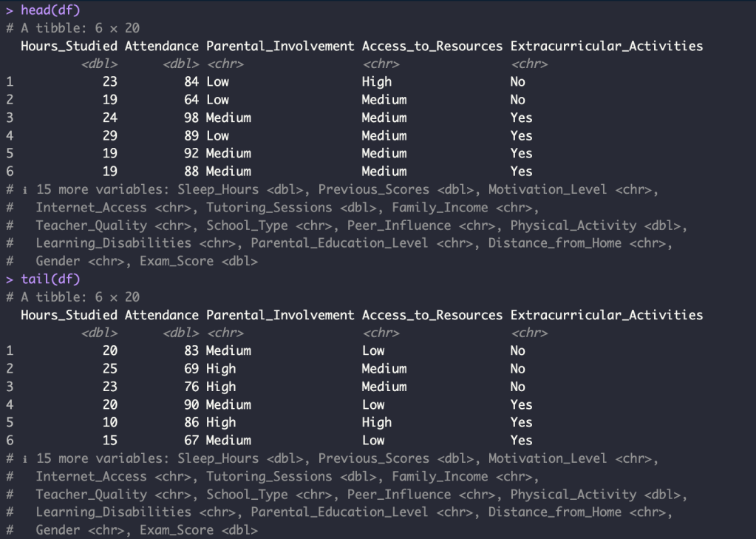The image size is (756, 539).
Task: Click the Attendance value 84
Action: pyautogui.click(x=191, y=82)
